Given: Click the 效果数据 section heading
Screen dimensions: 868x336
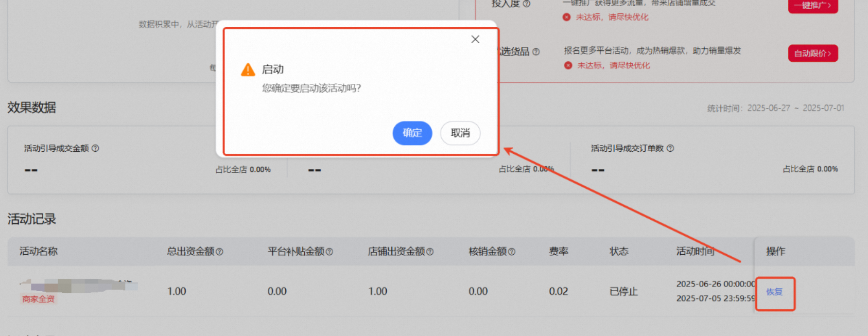Looking at the screenshot, I should [x=32, y=108].
